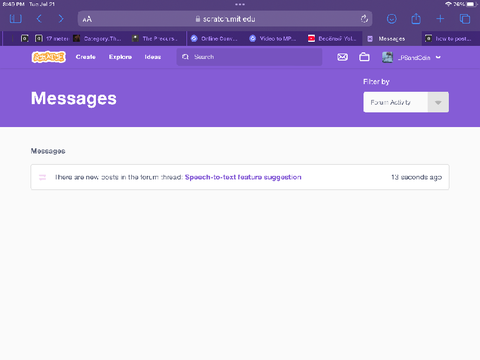Screen dimensions: 480x360
Task: Open the Safari sidebar panel
Action: pyautogui.click(x=16, y=19)
